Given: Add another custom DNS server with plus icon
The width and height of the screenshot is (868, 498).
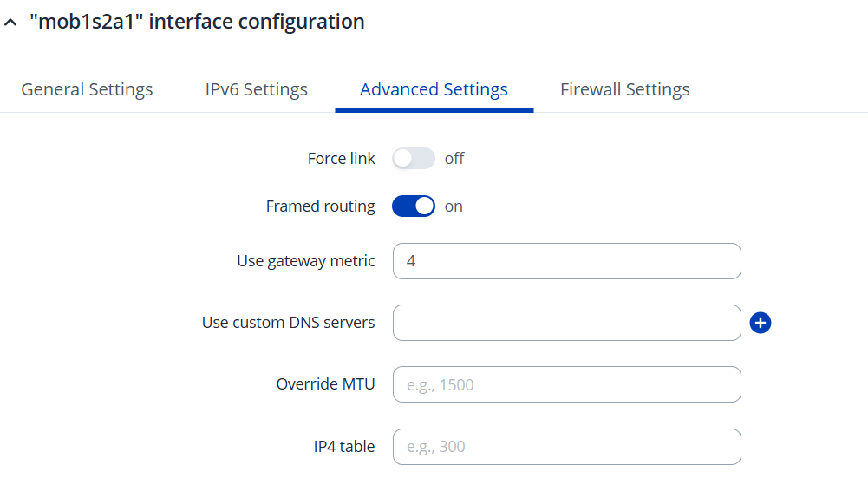Looking at the screenshot, I should click(760, 323).
